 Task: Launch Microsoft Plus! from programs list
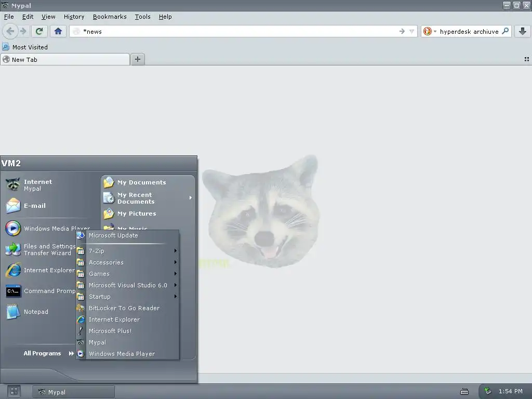tap(128, 331)
